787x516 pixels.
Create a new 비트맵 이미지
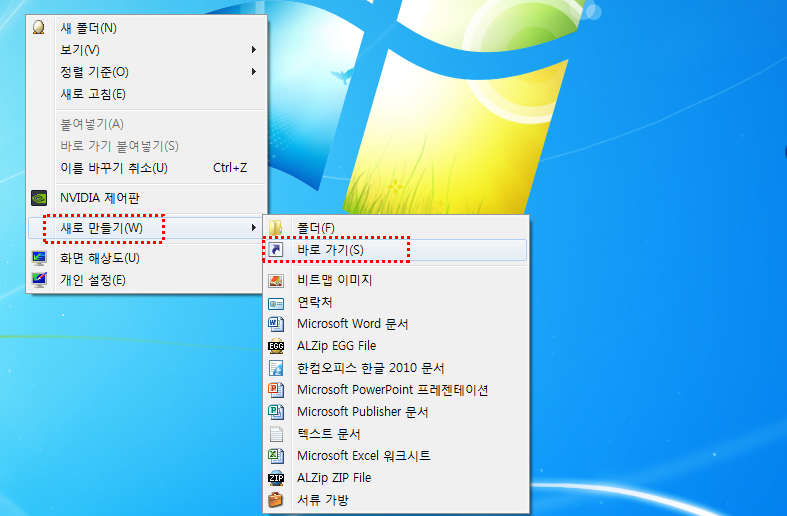click(x=396, y=280)
